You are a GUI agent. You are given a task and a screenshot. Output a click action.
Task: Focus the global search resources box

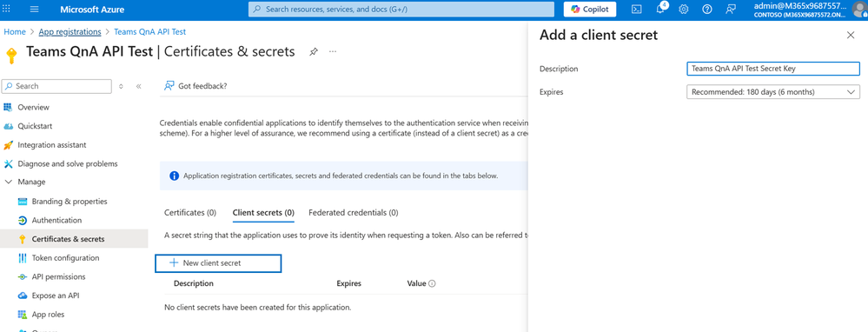tap(401, 10)
